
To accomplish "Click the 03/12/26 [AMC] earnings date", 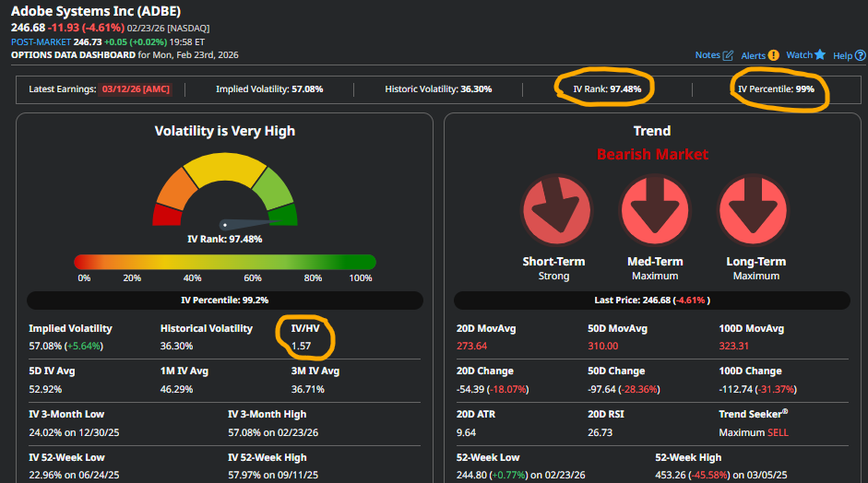I will [136, 89].
